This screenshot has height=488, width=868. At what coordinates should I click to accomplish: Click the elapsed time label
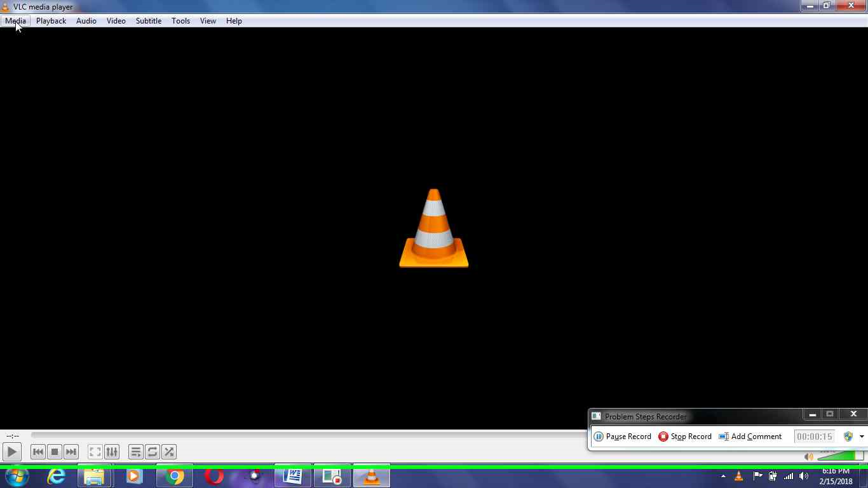point(13,436)
